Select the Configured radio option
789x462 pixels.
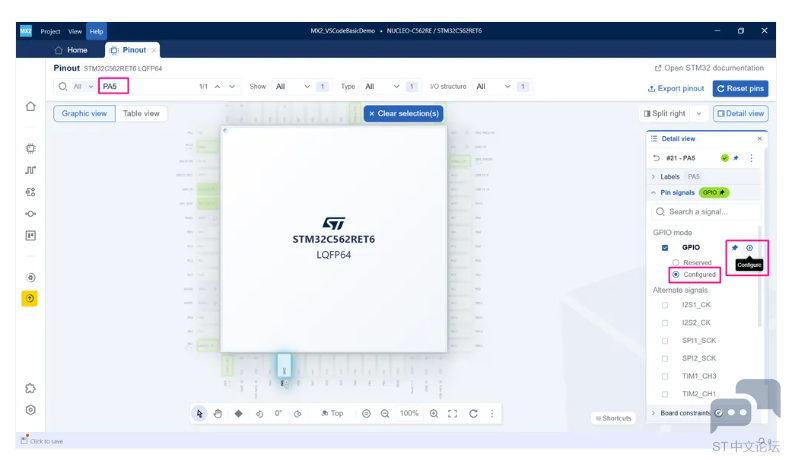676,274
